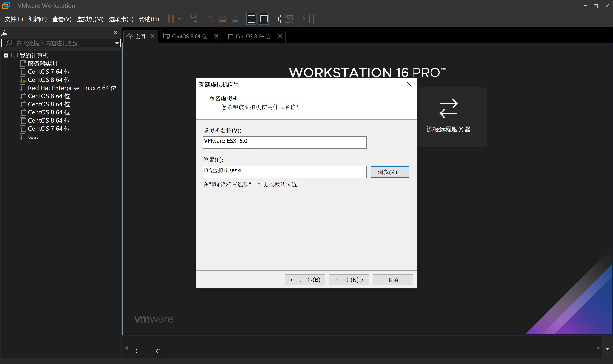613x364 pixels.
Task: Click the VMware Workstation app logo icon
Action: pos(6,6)
